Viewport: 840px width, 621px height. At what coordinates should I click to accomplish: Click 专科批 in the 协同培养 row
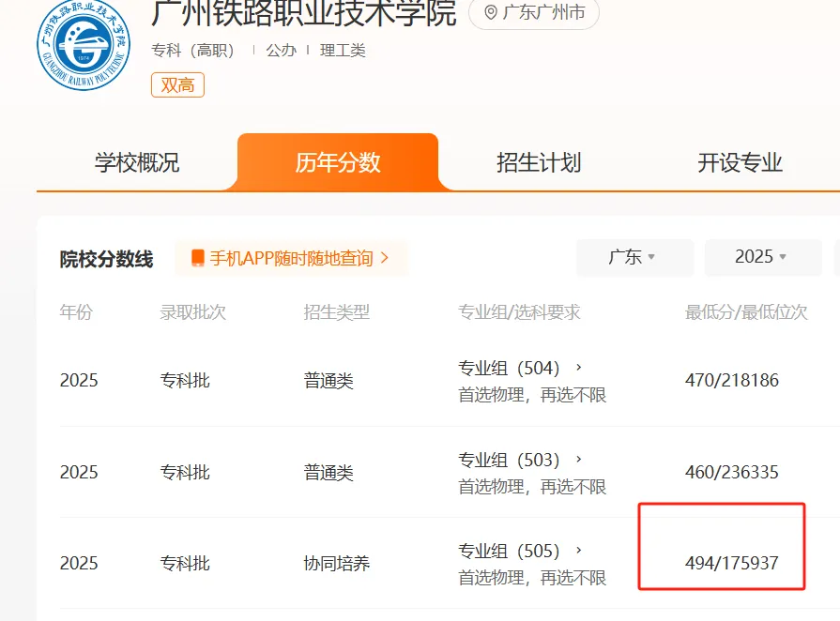point(185,563)
